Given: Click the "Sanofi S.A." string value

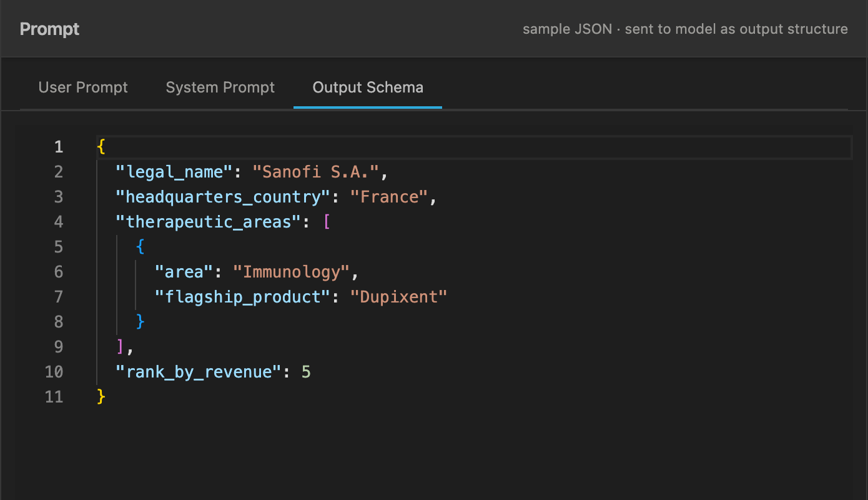Looking at the screenshot, I should click(316, 172).
